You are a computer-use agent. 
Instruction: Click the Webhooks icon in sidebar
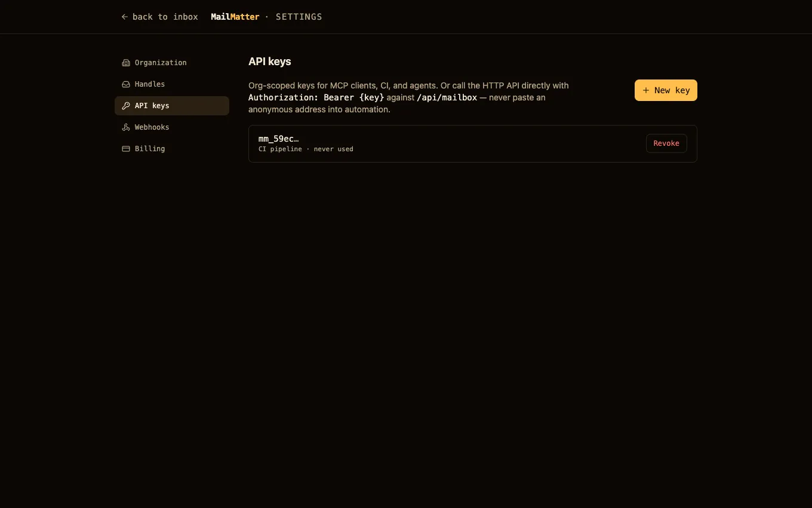[126, 127]
